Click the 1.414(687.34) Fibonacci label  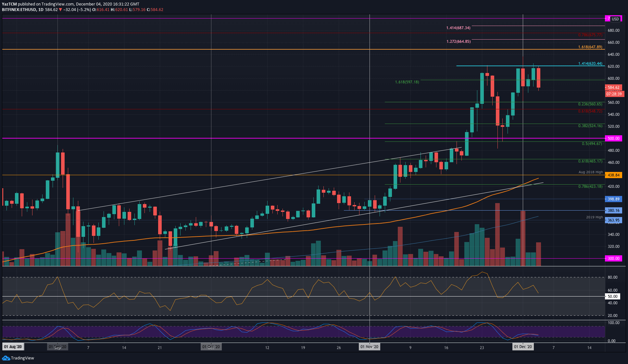pos(458,28)
